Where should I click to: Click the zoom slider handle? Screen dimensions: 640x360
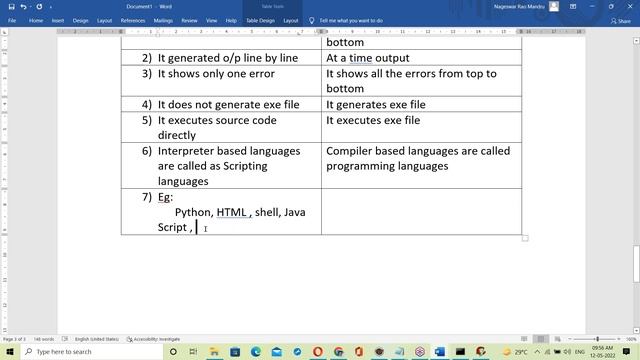(597, 339)
